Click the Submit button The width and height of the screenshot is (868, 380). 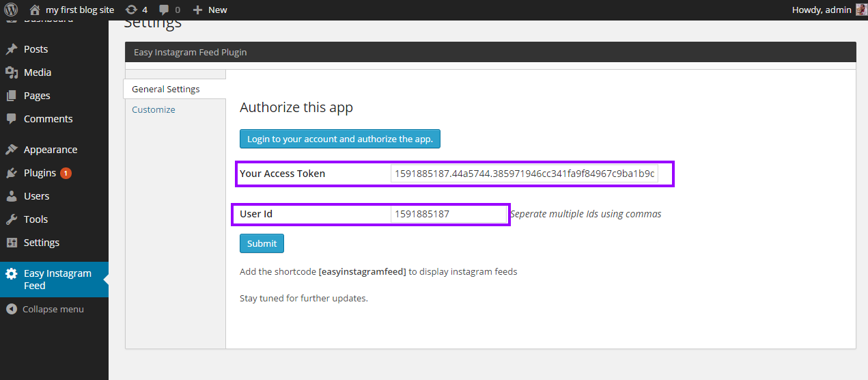coord(262,243)
